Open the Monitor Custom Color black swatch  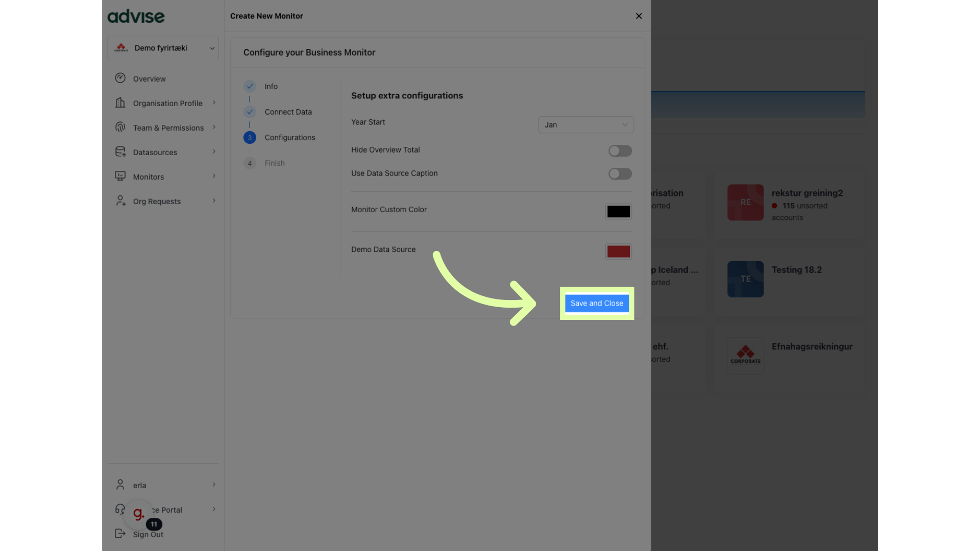point(618,211)
